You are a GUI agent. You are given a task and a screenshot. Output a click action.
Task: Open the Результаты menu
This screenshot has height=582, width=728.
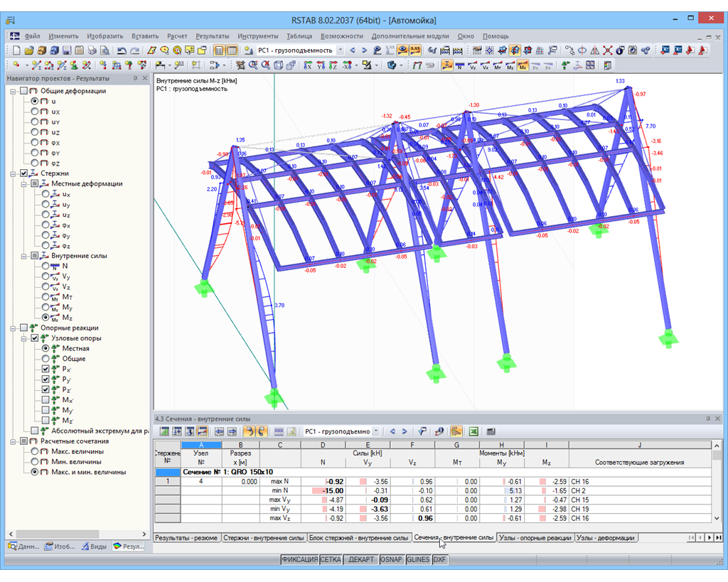point(212,36)
